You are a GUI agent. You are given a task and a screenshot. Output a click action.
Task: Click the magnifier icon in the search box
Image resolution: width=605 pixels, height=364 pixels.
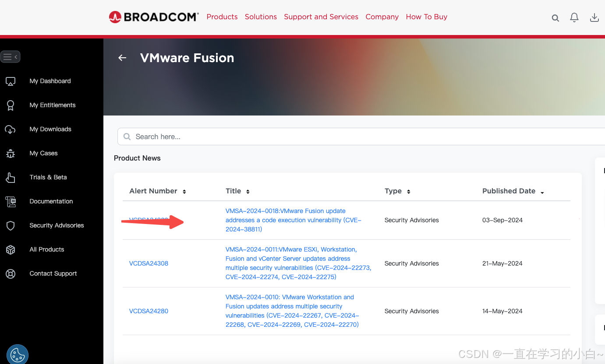pyautogui.click(x=127, y=136)
